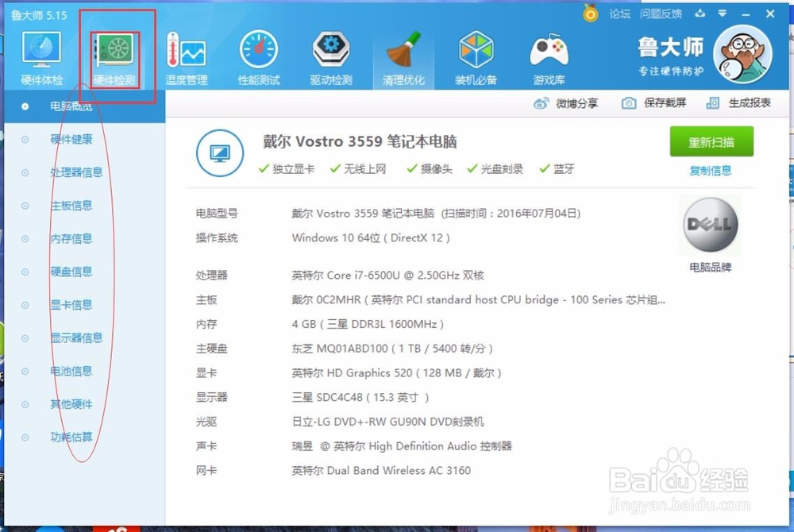Click 复制信息 copy info link
Viewport: 794px width, 532px height.
click(711, 171)
